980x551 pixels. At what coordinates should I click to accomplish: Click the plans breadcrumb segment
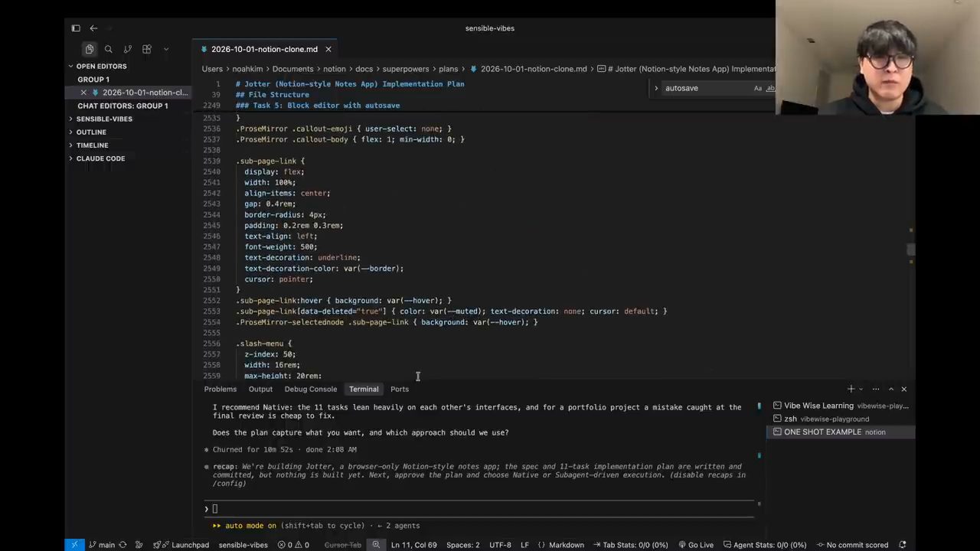448,69
